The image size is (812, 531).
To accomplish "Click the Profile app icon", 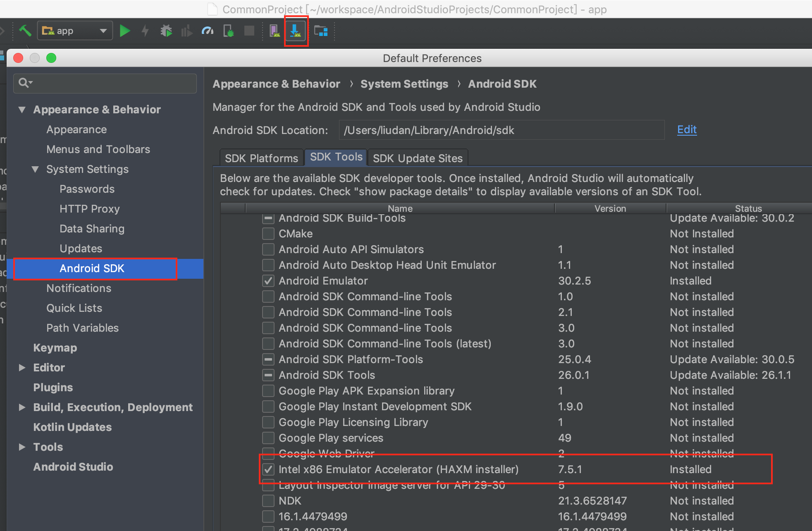I will coord(208,30).
